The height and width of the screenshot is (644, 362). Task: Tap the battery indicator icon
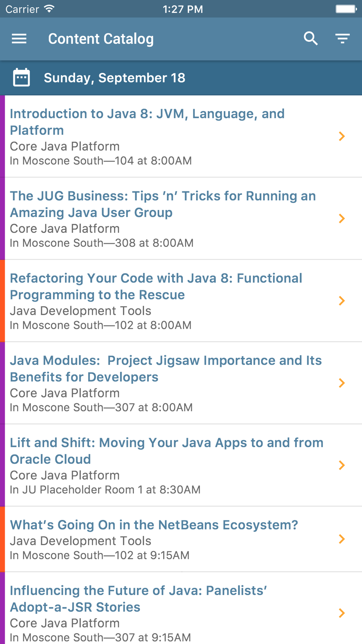click(346, 9)
